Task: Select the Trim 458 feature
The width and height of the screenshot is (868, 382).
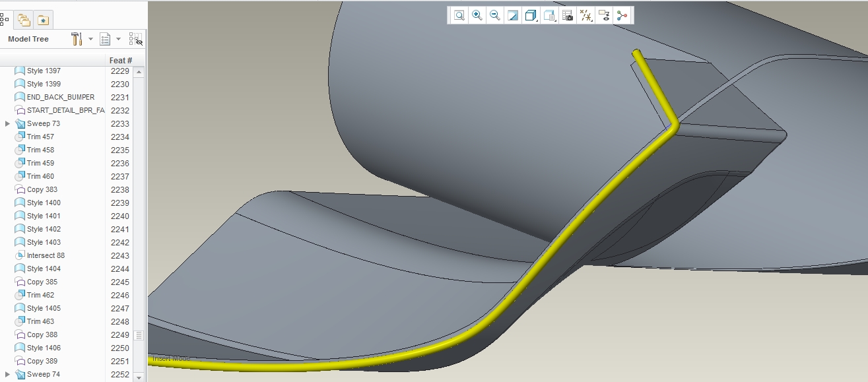Action: point(40,150)
